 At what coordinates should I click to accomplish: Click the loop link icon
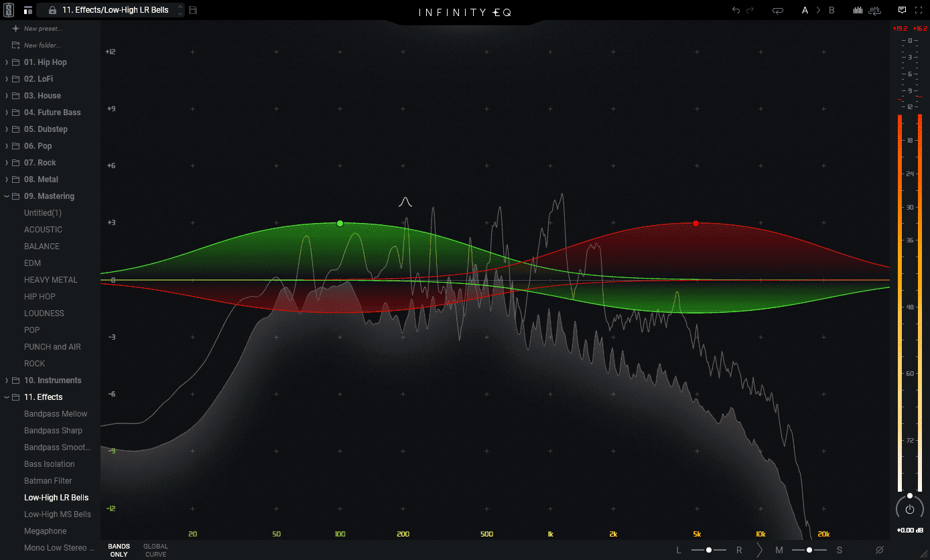click(778, 10)
